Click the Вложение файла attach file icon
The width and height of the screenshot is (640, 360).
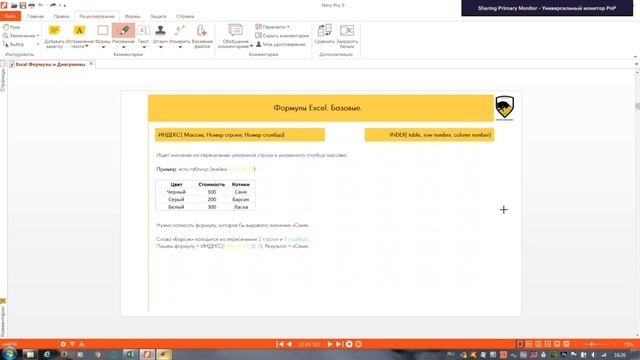point(202,30)
